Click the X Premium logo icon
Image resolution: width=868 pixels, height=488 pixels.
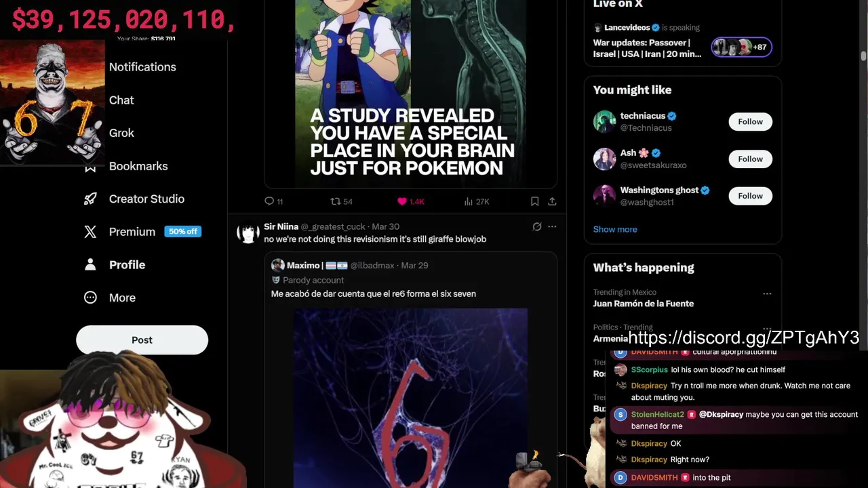tap(90, 232)
